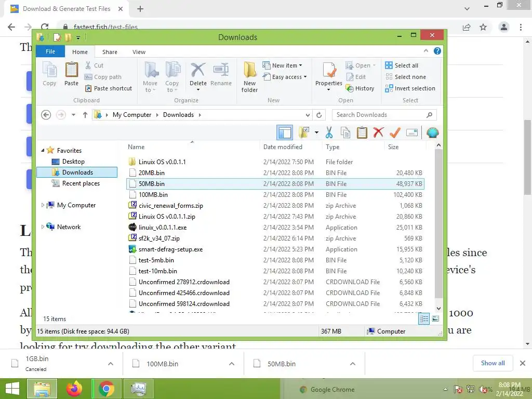Screen dimensions: 532x399
Task: Click the red X delete toolbar icon
Action: (378, 132)
